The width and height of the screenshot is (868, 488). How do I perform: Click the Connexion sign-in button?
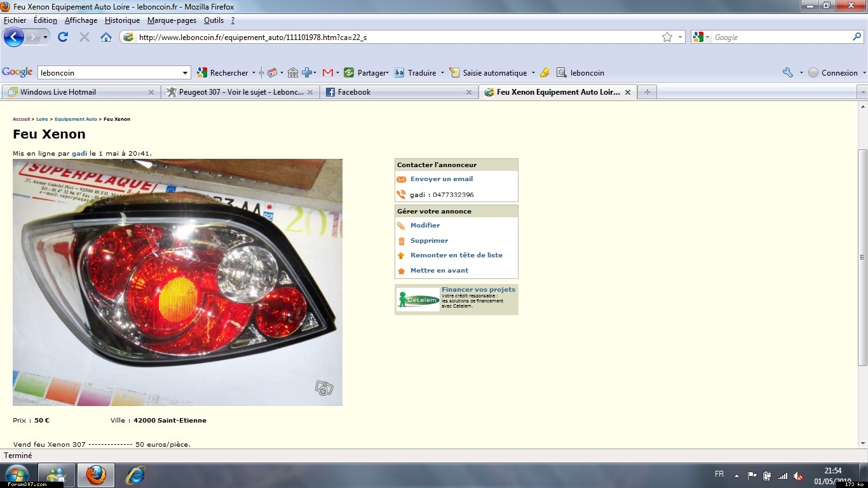coord(833,73)
